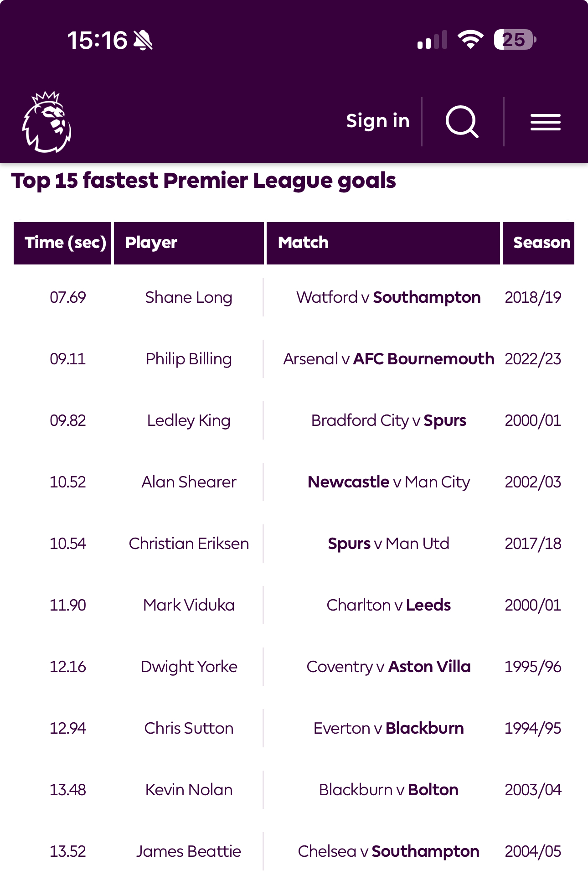Image resolution: width=588 pixels, height=891 pixels.
Task: Tap the Player column header
Action: click(188, 243)
